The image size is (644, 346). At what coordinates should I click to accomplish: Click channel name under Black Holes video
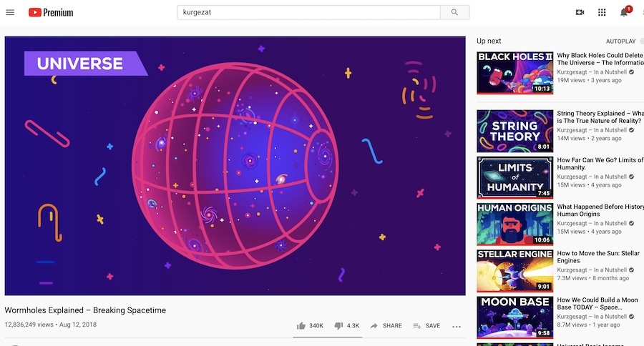coord(592,71)
